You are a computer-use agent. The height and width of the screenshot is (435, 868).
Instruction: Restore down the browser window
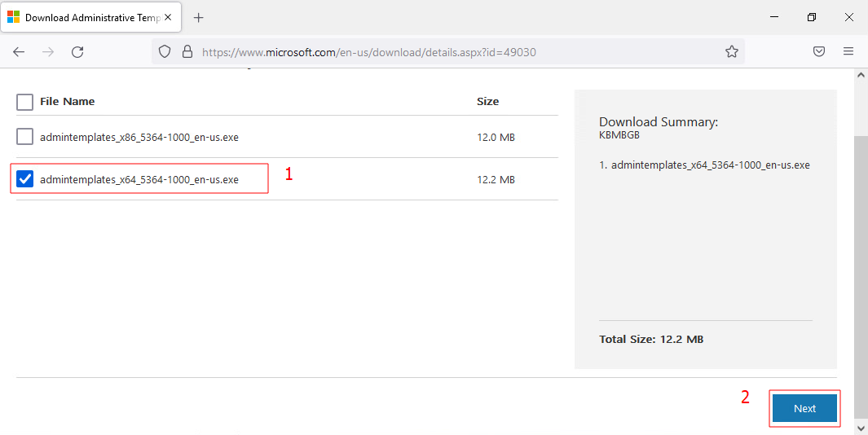point(812,17)
